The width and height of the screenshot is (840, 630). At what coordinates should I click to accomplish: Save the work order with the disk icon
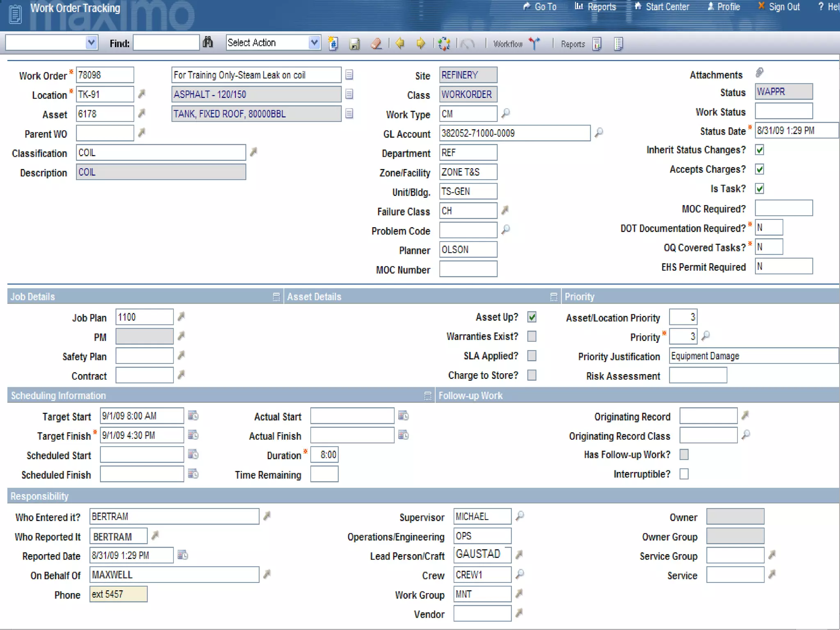(354, 43)
